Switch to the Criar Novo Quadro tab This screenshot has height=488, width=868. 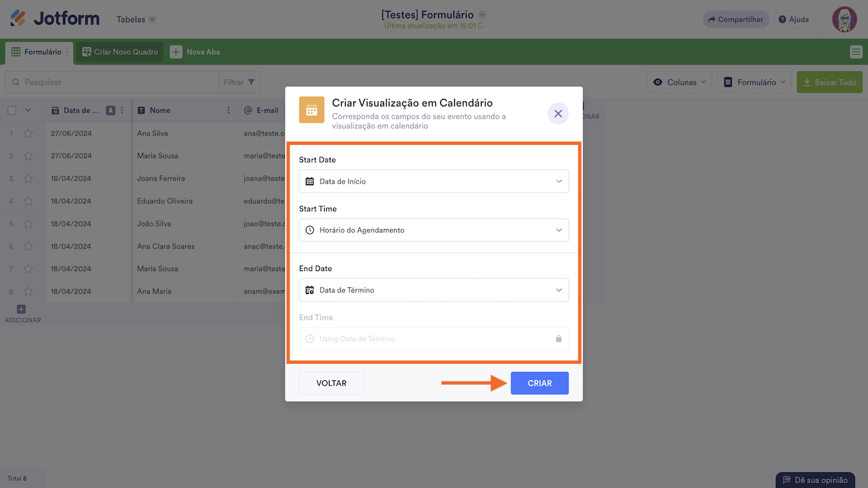(120, 52)
